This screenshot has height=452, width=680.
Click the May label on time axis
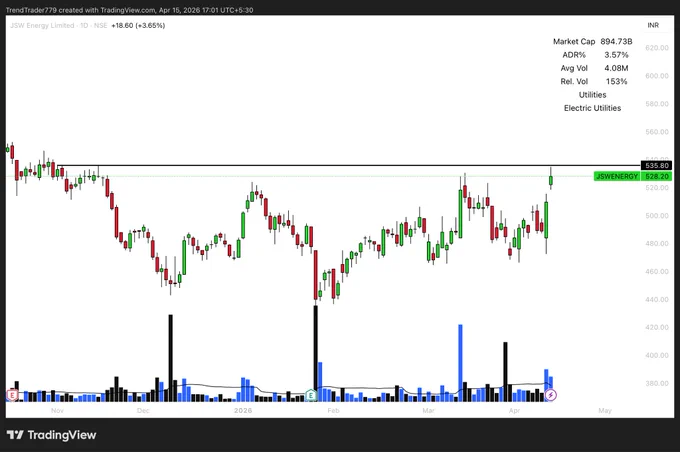point(605,410)
